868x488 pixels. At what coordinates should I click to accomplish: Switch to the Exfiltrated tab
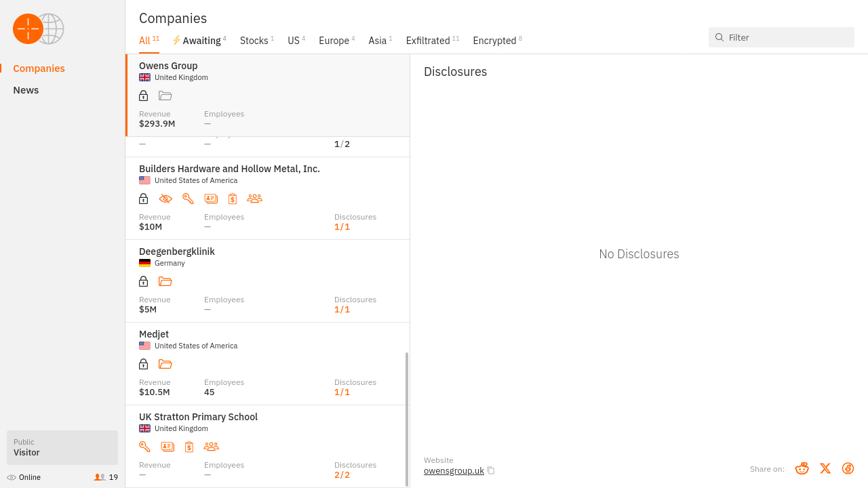tap(433, 41)
